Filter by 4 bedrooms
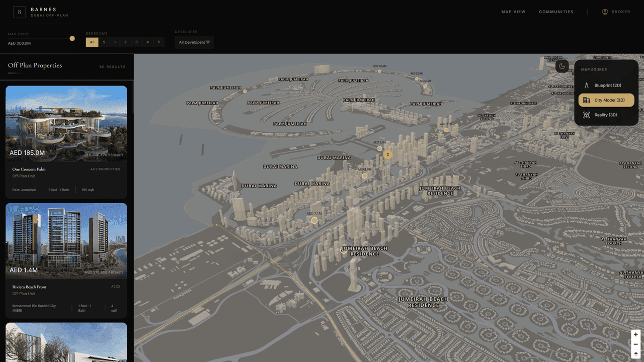This screenshot has height=362, width=644. click(147, 42)
